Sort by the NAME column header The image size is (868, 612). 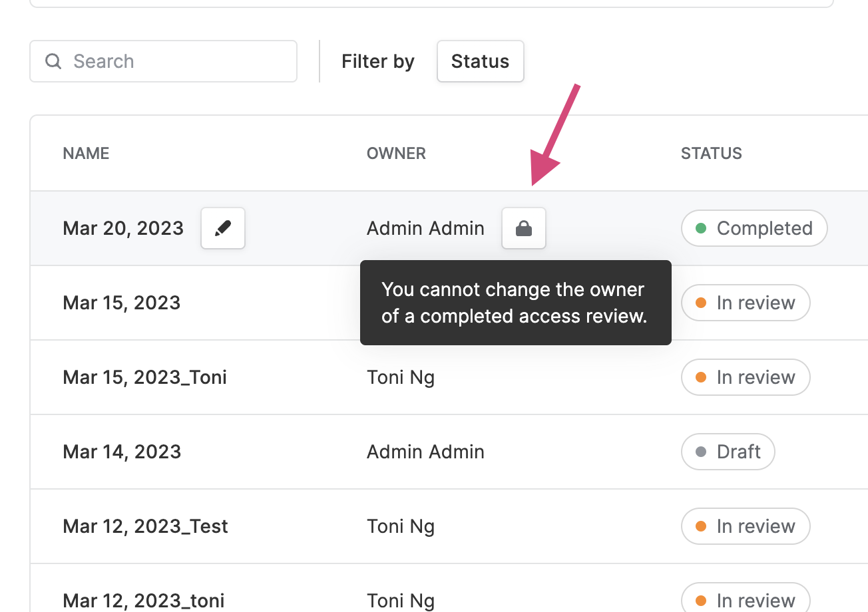pos(86,153)
